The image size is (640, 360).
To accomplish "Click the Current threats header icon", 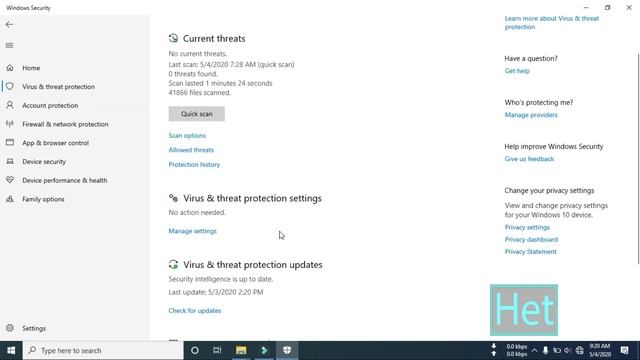I will pyautogui.click(x=173, y=38).
